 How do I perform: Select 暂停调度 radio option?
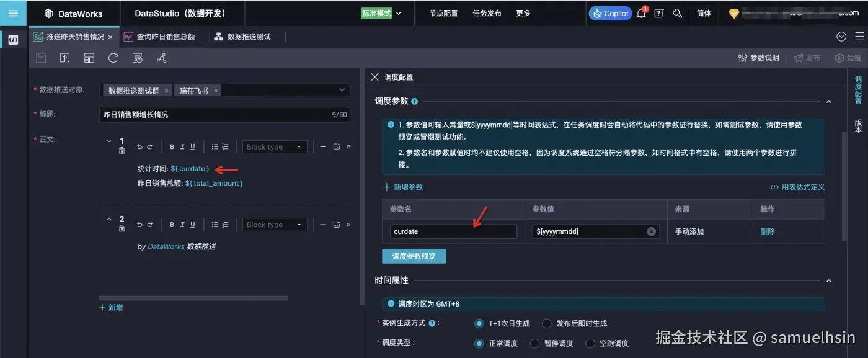(534, 343)
